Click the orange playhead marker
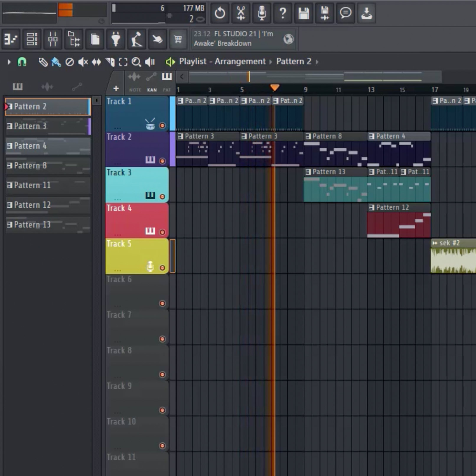The image size is (476, 476). (275, 88)
